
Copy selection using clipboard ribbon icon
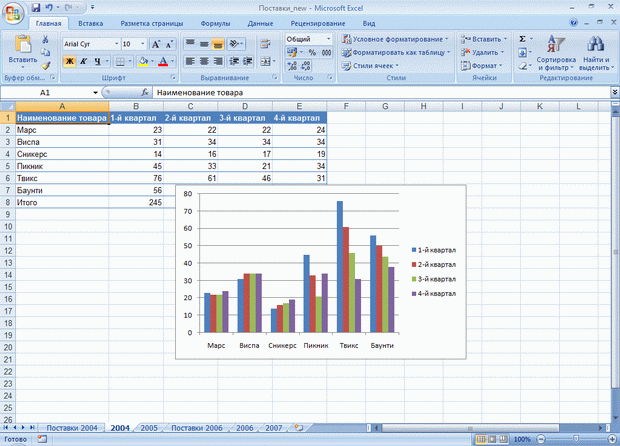tap(45, 53)
